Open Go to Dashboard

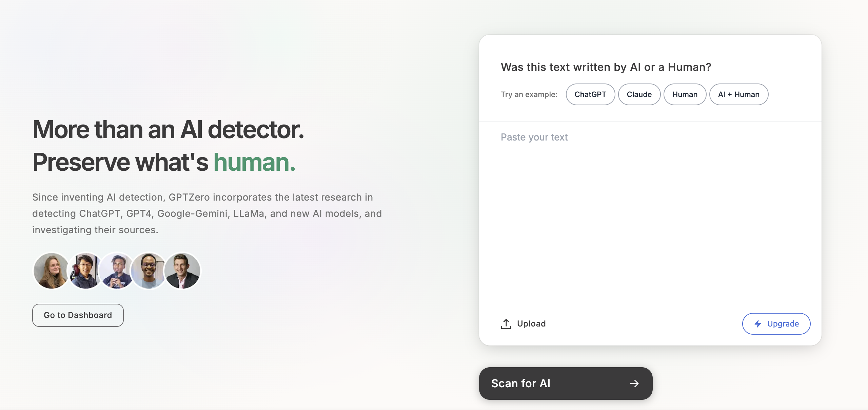[78, 315]
